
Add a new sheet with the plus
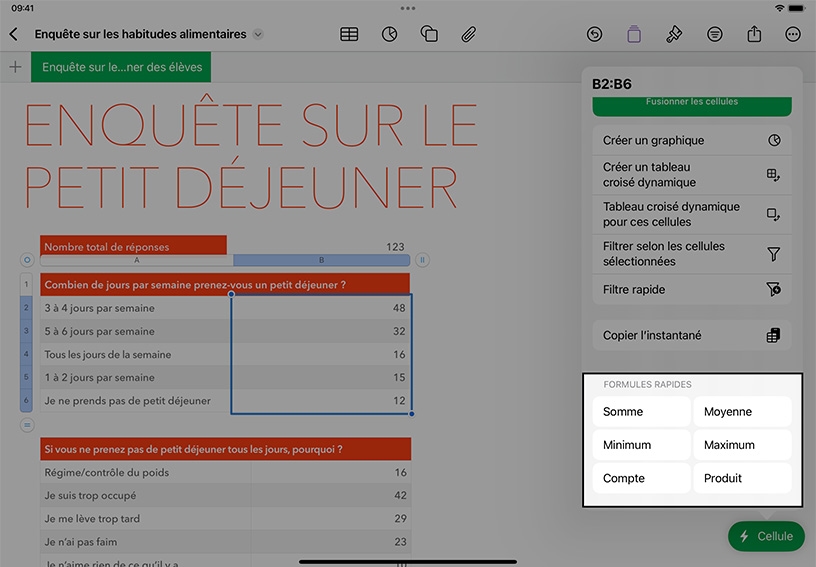tap(16, 67)
